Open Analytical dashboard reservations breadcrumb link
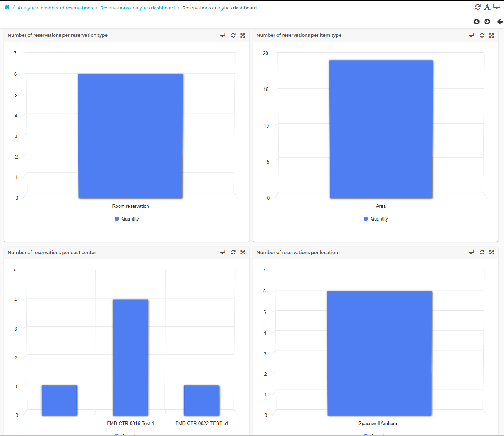The width and height of the screenshot is (504, 436). [x=55, y=8]
